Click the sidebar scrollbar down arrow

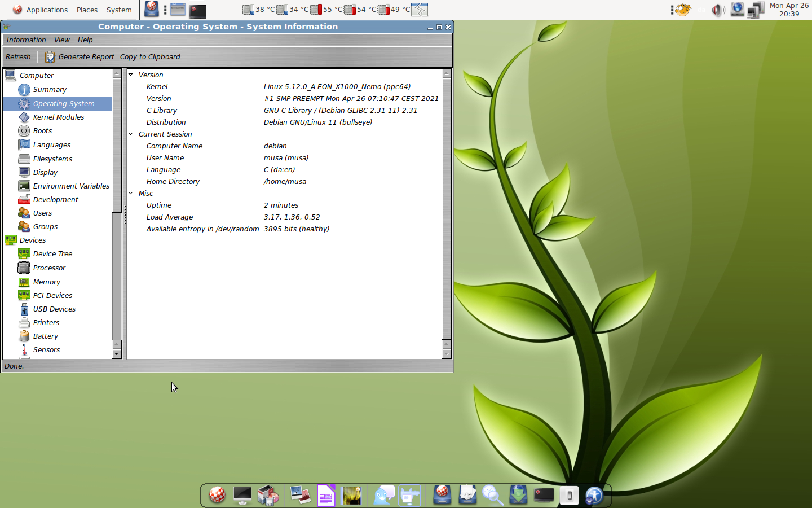point(117,354)
